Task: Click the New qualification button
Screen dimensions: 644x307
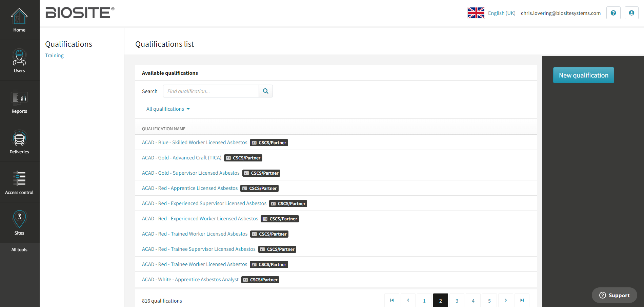Action: tap(584, 75)
